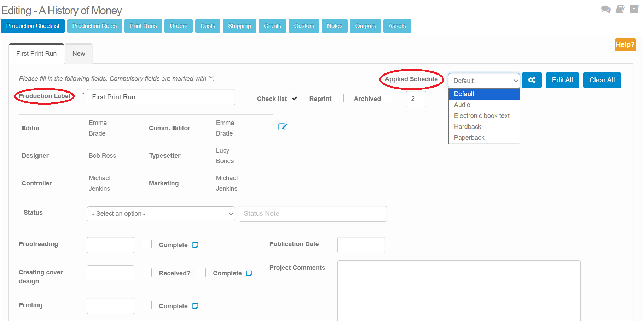The width and height of the screenshot is (644, 321).
Task: Choose Hardback from schedule list
Action: tap(468, 127)
